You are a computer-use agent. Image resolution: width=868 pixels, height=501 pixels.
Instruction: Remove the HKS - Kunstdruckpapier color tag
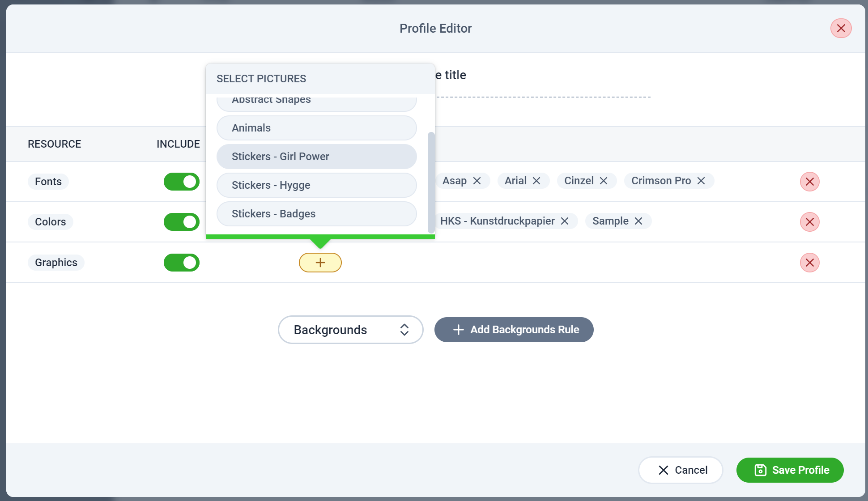click(x=565, y=221)
